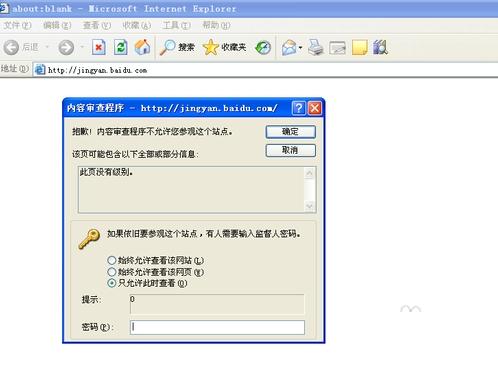Click the 取消 button in dialog
The width and height of the screenshot is (498, 372).
(x=290, y=150)
